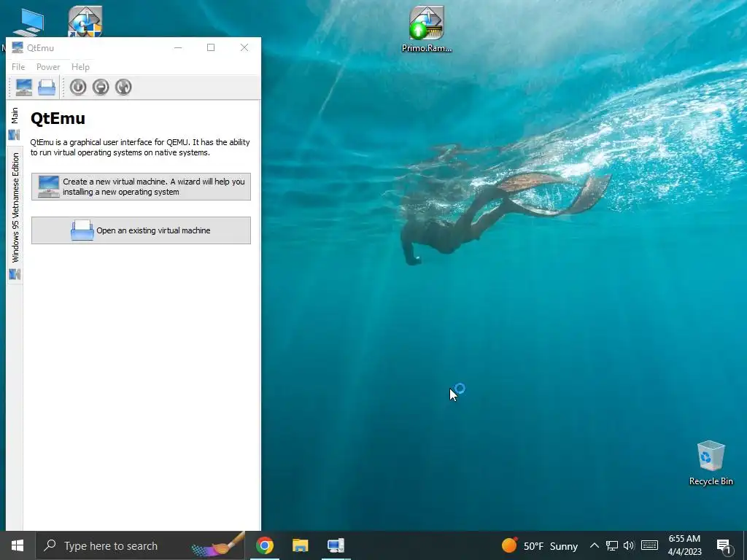The width and height of the screenshot is (747, 560).
Task: Select the desktop shortcut with the shield badge
Action: click(85, 21)
